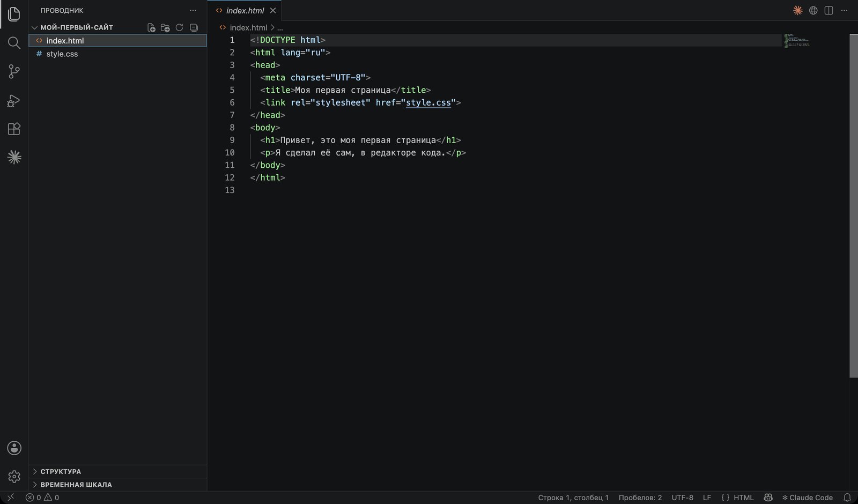Screen dimensions: 858x504
Task: Click the editor vertical scrollbar
Action: point(854,206)
